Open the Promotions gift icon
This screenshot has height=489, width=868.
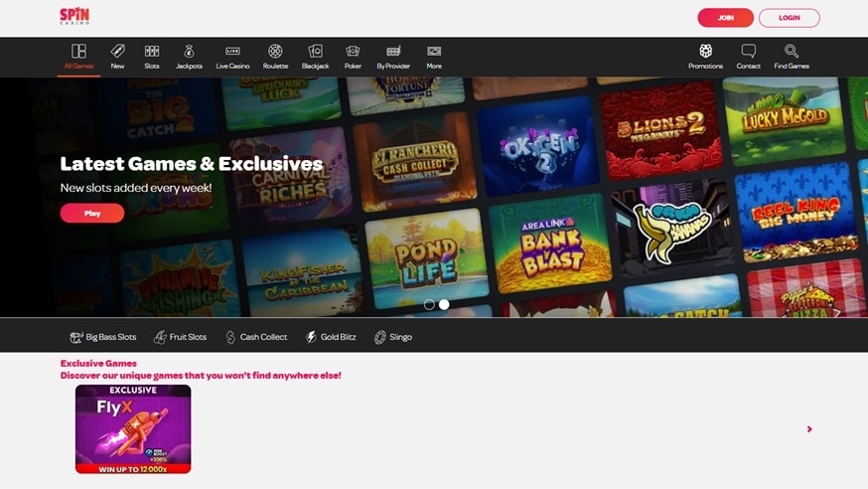pos(705,51)
